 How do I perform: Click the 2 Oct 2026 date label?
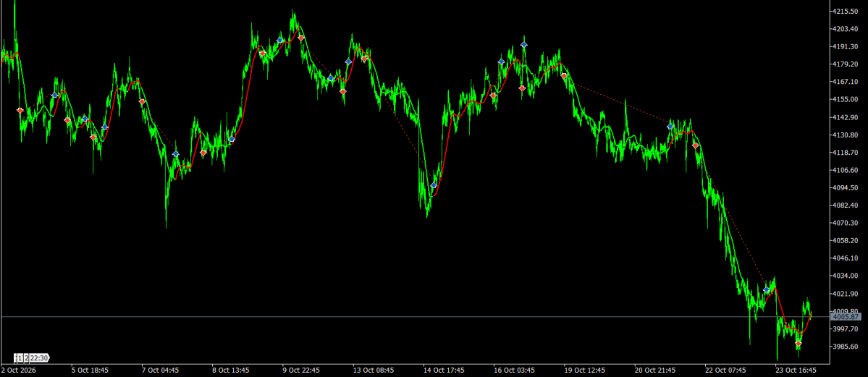pyautogui.click(x=17, y=370)
